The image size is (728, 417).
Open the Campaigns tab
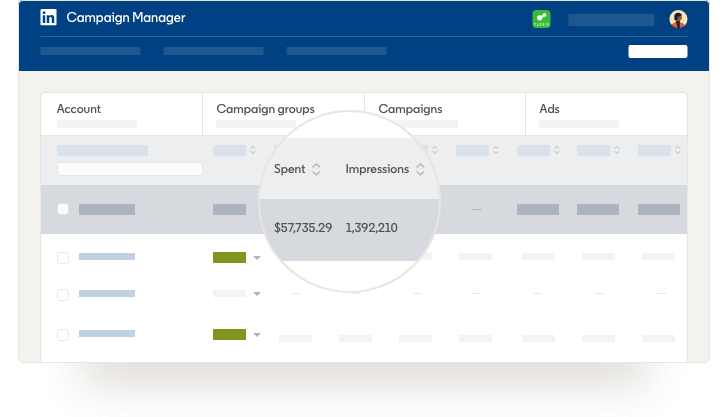[x=445, y=114]
